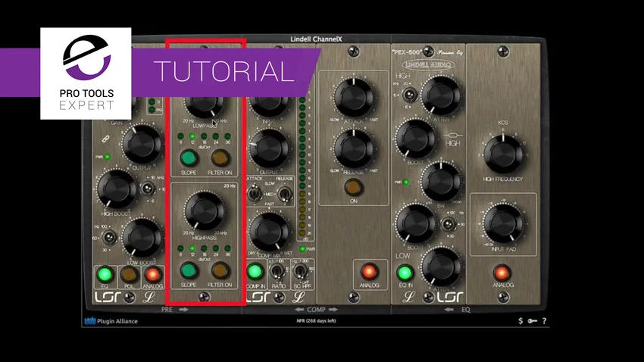Viewport: 644px width, 362px height.
Task: Click the HIGH FREQUENCY KCS knob
Action: click(x=503, y=154)
